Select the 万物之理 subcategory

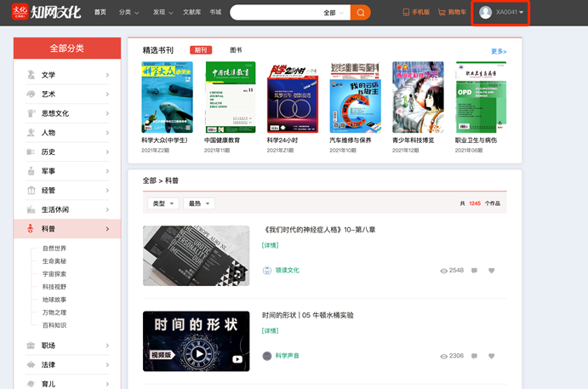[54, 312]
